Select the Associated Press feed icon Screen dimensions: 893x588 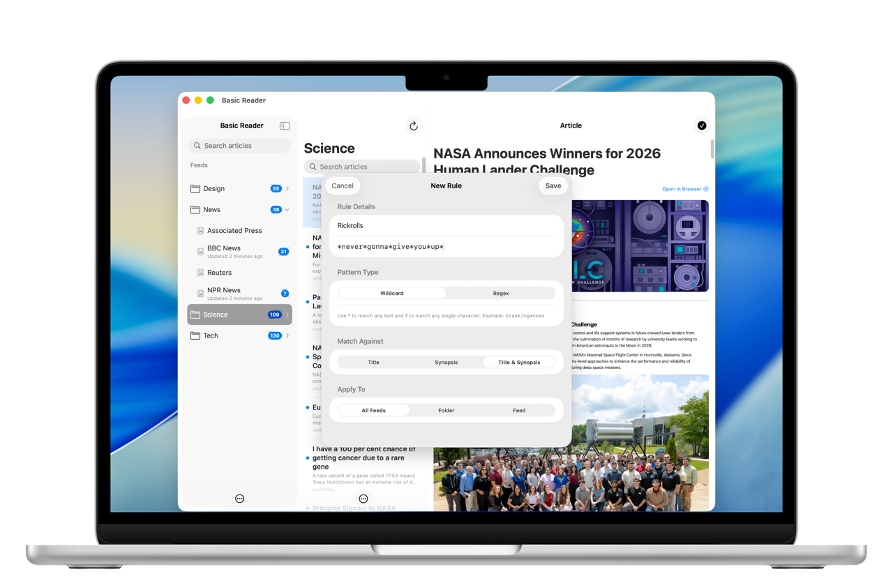(200, 231)
